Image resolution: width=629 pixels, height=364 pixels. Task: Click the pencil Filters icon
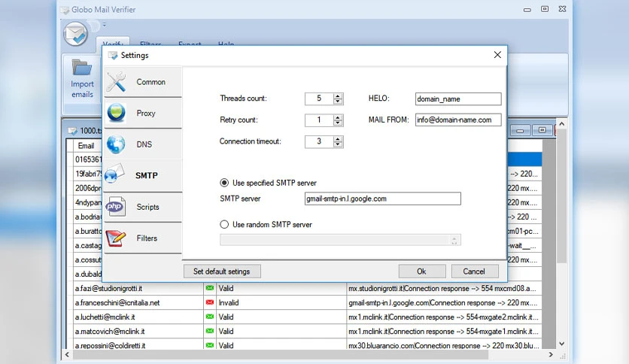(x=116, y=238)
